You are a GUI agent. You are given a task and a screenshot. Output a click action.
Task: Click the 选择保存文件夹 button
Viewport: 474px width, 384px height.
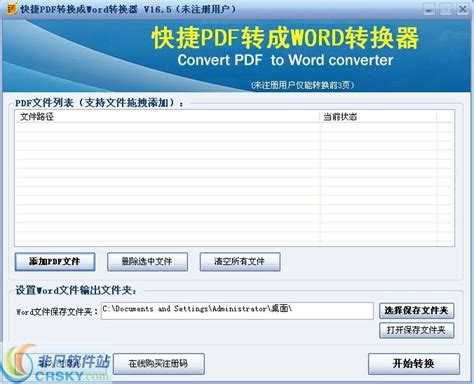pyautogui.click(x=417, y=311)
